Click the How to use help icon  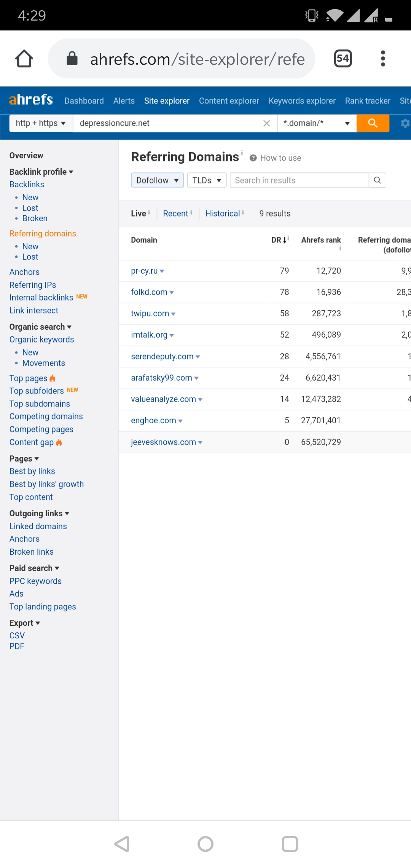click(x=253, y=158)
